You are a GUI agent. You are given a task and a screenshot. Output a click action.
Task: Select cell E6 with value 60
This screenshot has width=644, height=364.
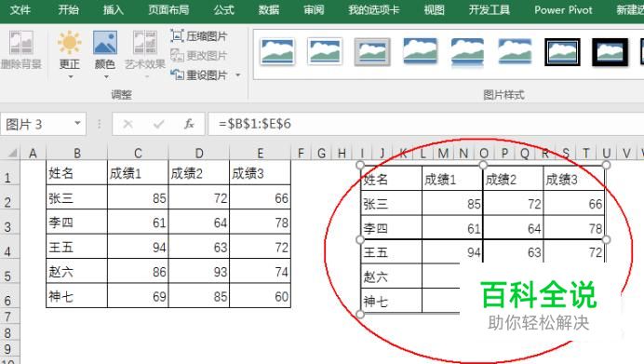point(261,295)
